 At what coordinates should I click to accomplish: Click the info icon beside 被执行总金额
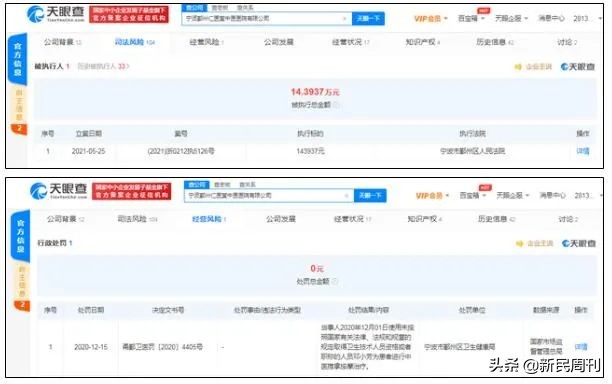point(336,105)
